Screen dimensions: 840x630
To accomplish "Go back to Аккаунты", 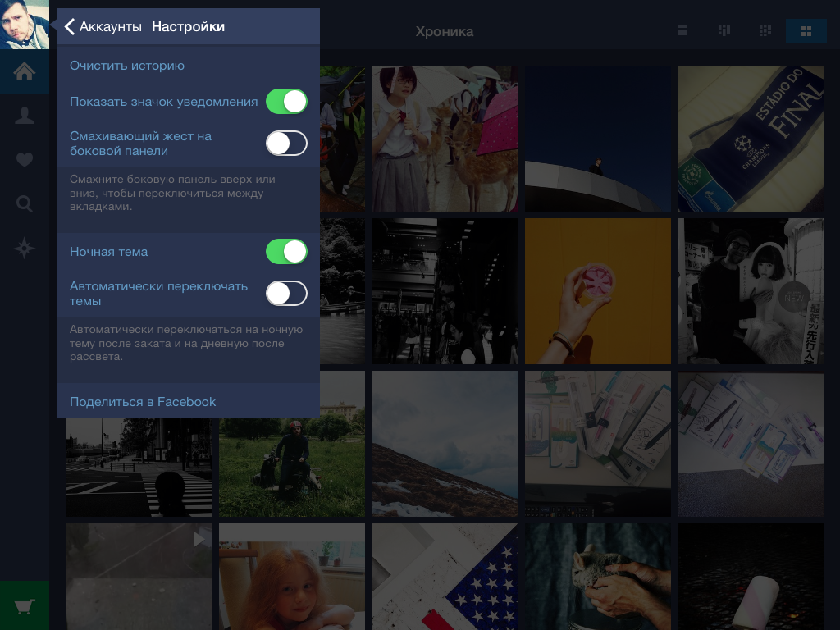I will click(x=103, y=26).
